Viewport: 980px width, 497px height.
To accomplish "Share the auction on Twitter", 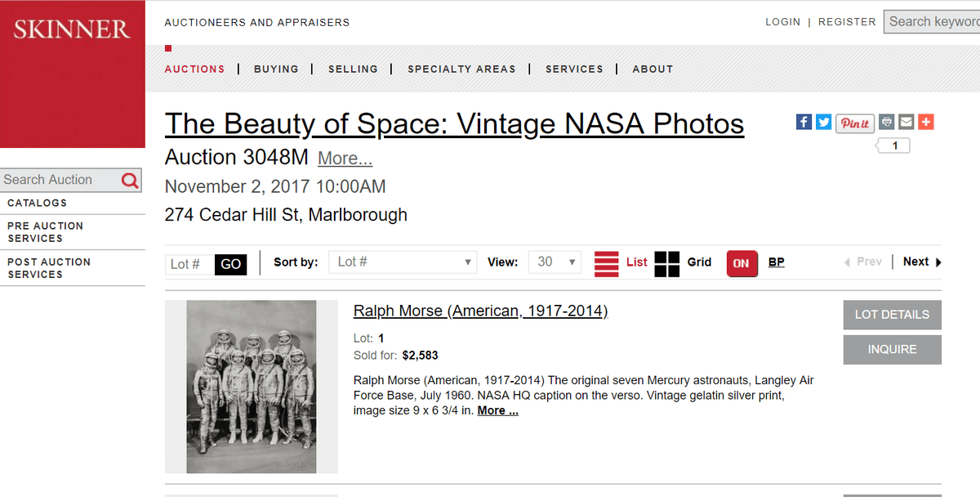I will 823,121.
